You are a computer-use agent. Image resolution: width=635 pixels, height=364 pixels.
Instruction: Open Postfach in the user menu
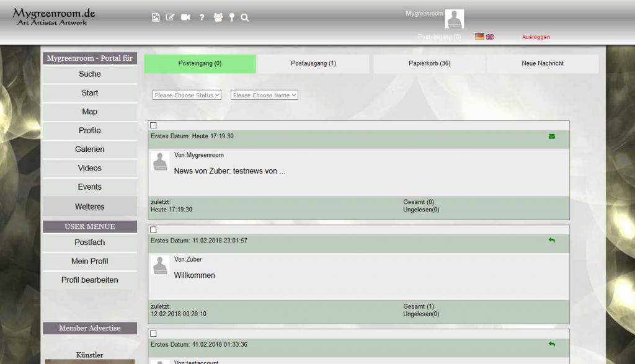point(90,242)
